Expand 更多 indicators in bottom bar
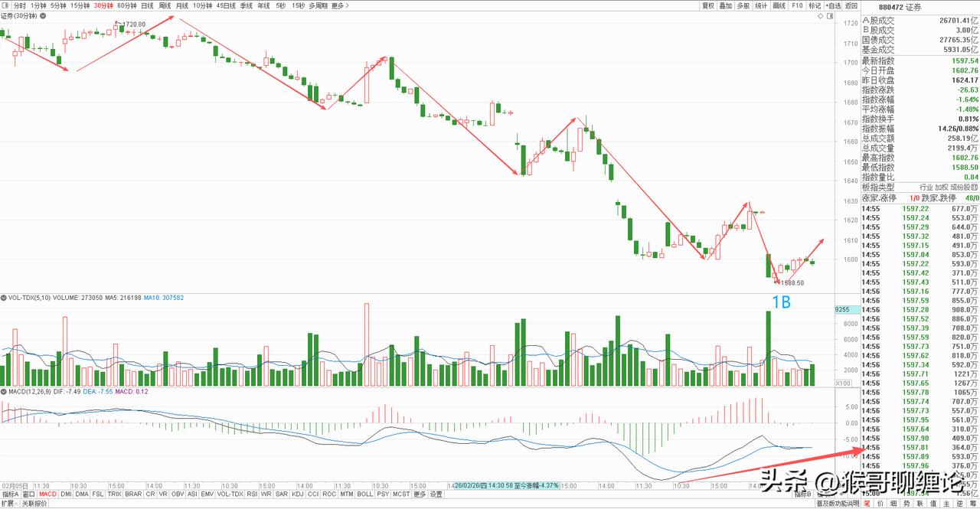This screenshot has width=980, height=509. click(420, 494)
